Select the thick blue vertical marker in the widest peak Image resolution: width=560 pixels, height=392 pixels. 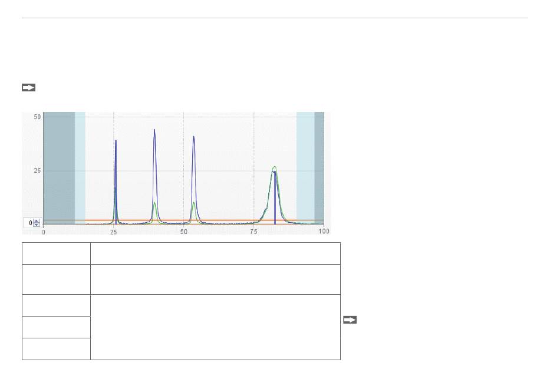[275, 197]
